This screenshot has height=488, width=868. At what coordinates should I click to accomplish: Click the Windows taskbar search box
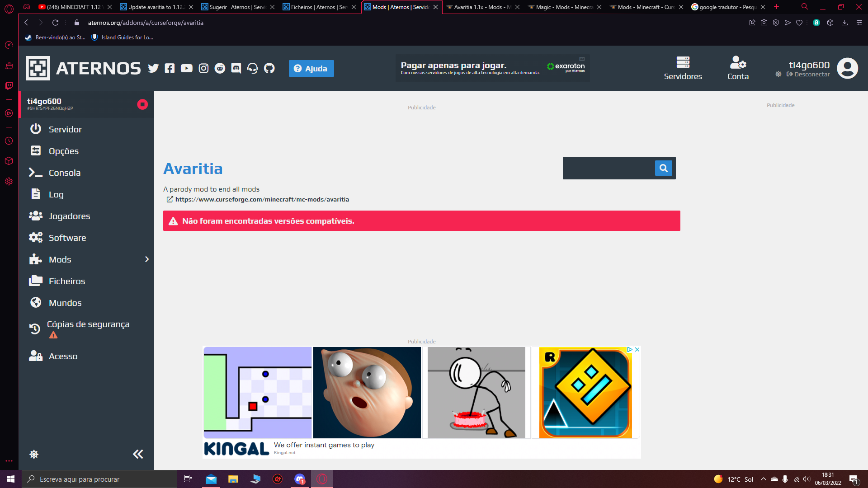pyautogui.click(x=99, y=479)
